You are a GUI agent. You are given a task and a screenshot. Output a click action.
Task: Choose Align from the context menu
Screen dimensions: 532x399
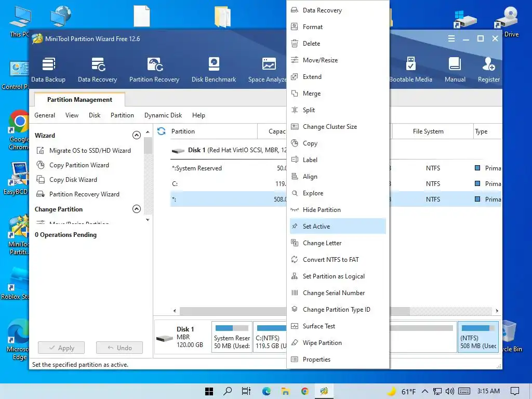pyautogui.click(x=338, y=177)
